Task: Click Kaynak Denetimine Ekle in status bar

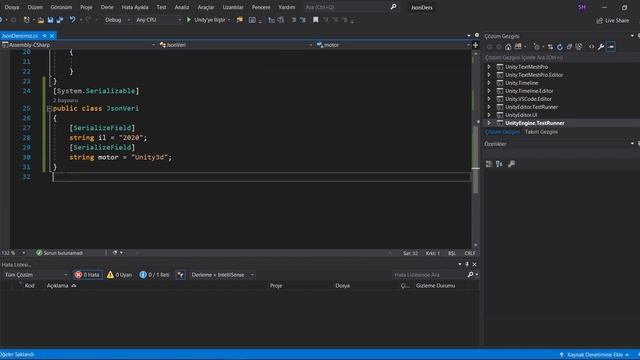Action: pos(595,355)
